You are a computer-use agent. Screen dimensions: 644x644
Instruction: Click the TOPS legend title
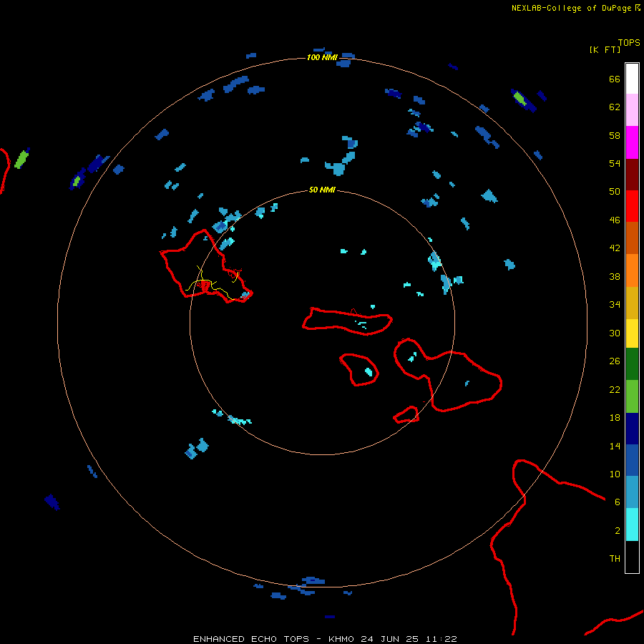629,42
